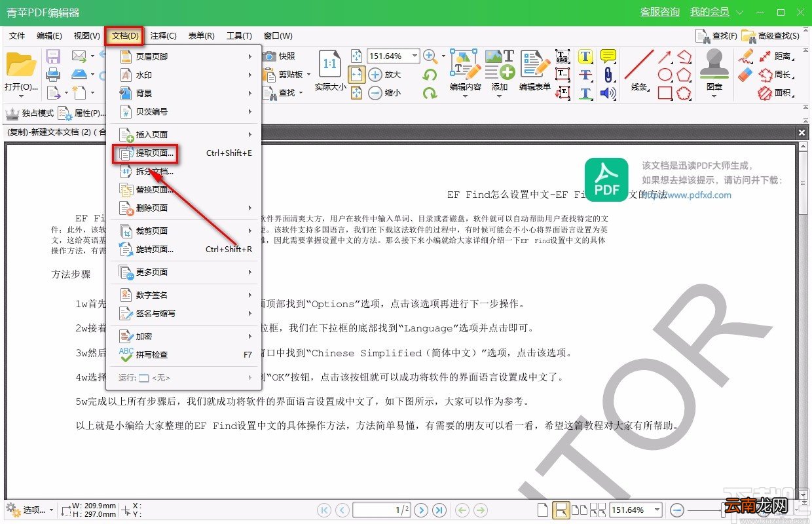
Task: Toggle fit-width view mode button
Action: 356,75
